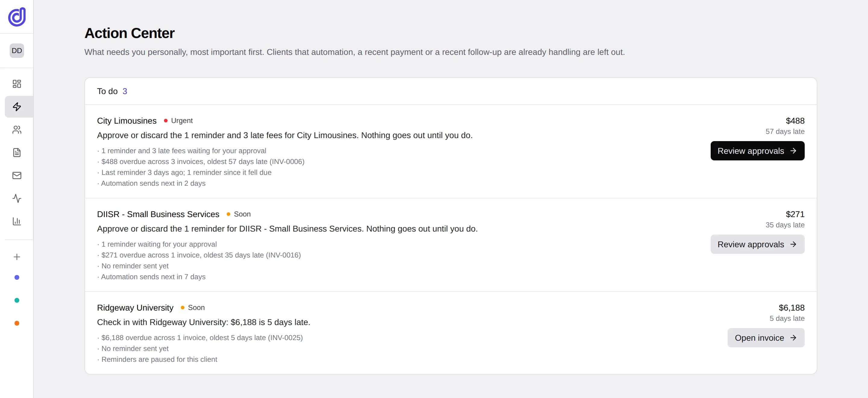Open invoice for Ridgeway University

click(x=766, y=338)
